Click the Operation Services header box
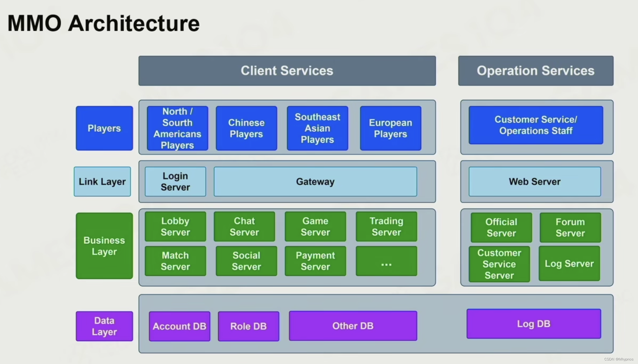This screenshot has height=364, width=638. [535, 71]
